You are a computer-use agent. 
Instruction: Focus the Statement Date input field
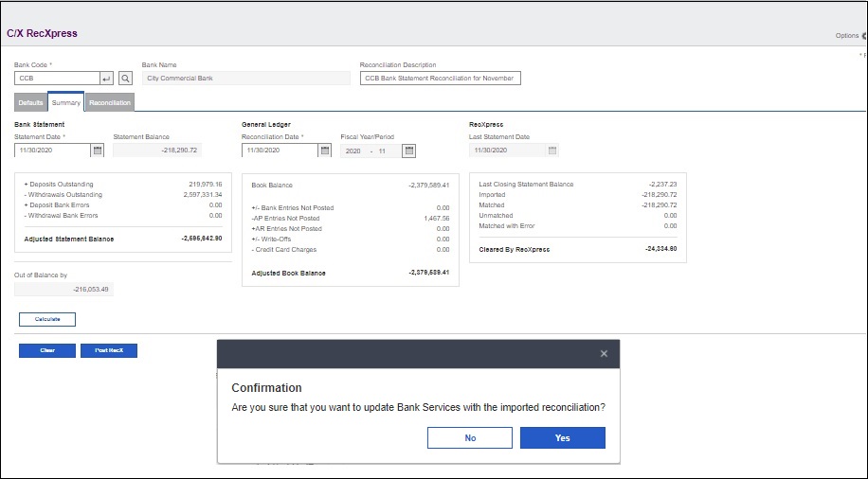[x=51, y=151]
